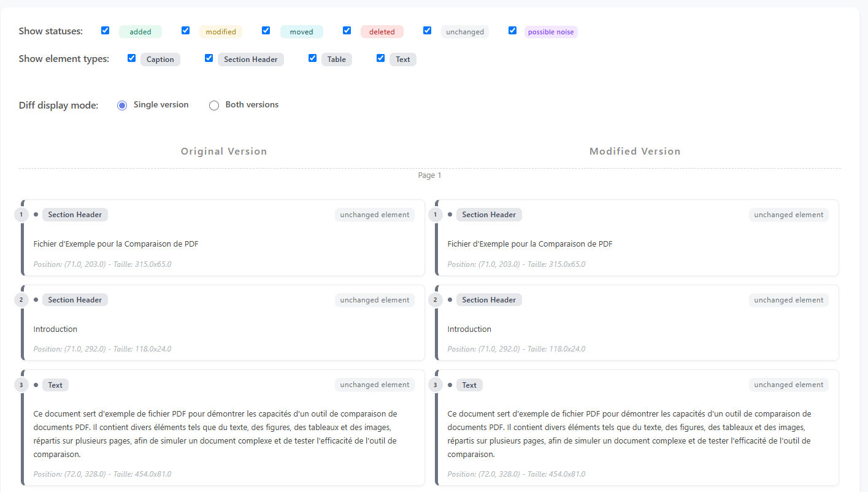Viewport: 868px width, 492px height.
Task: Toggle the "moved" status filter
Action: tap(266, 29)
